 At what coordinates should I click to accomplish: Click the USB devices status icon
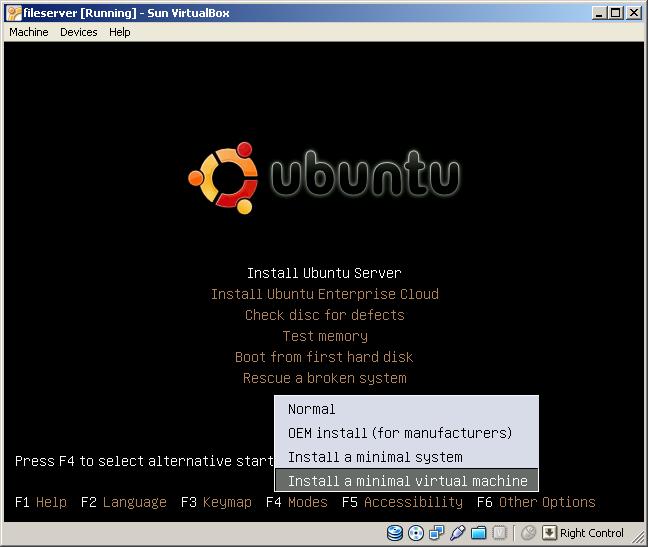coord(457,533)
